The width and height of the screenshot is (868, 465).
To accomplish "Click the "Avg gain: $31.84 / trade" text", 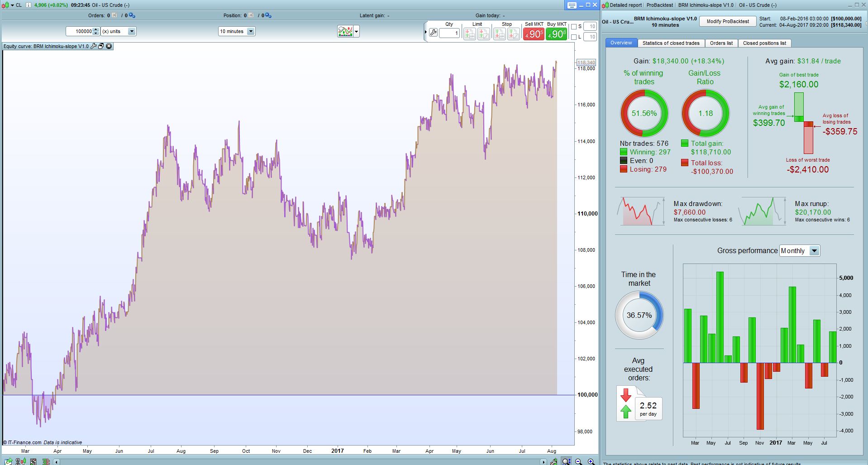I will tap(803, 61).
